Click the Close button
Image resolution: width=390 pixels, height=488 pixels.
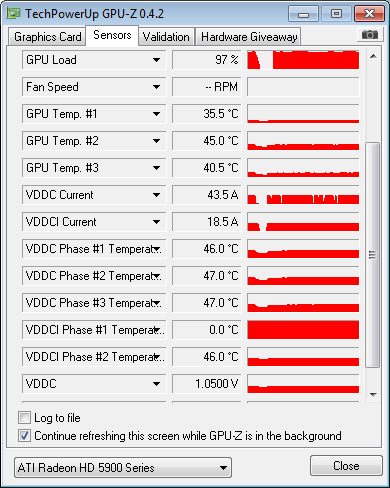point(346,466)
